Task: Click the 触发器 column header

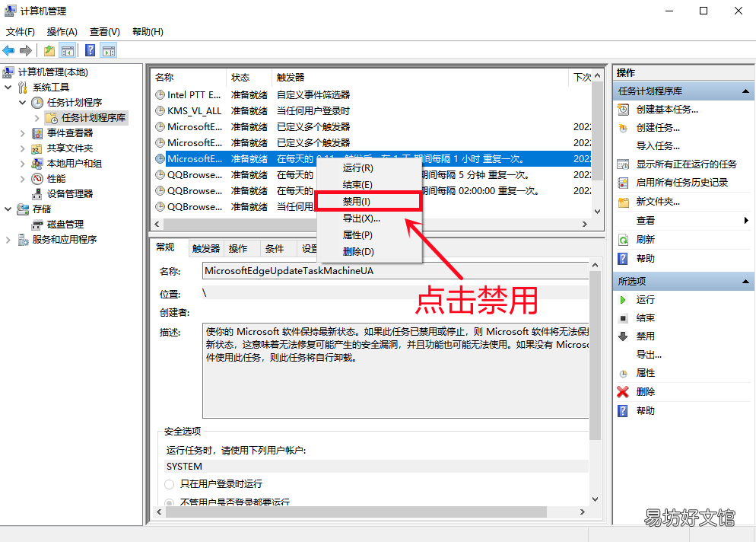Action: [x=420, y=77]
